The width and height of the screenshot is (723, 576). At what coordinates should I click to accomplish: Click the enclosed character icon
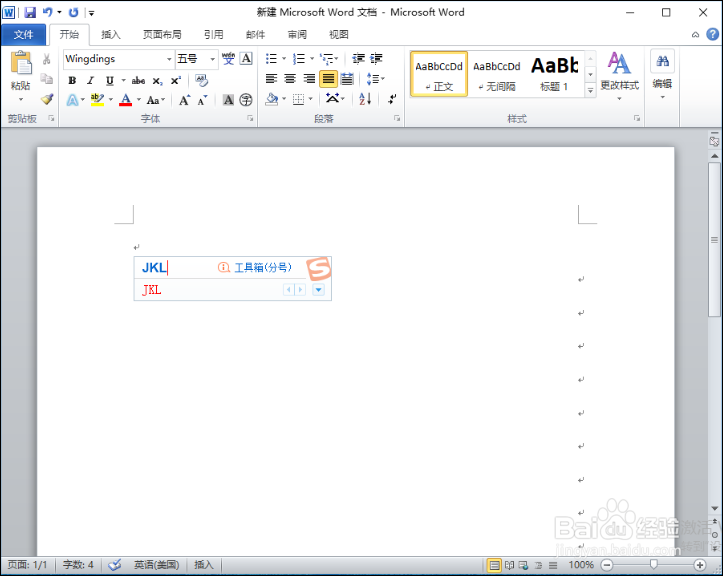tap(246, 100)
